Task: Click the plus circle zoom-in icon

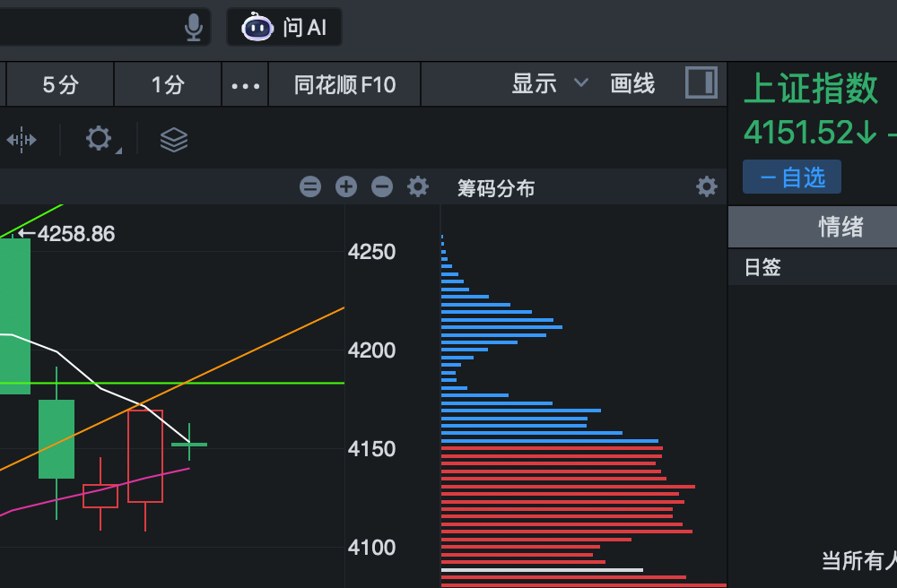Action: (x=346, y=186)
